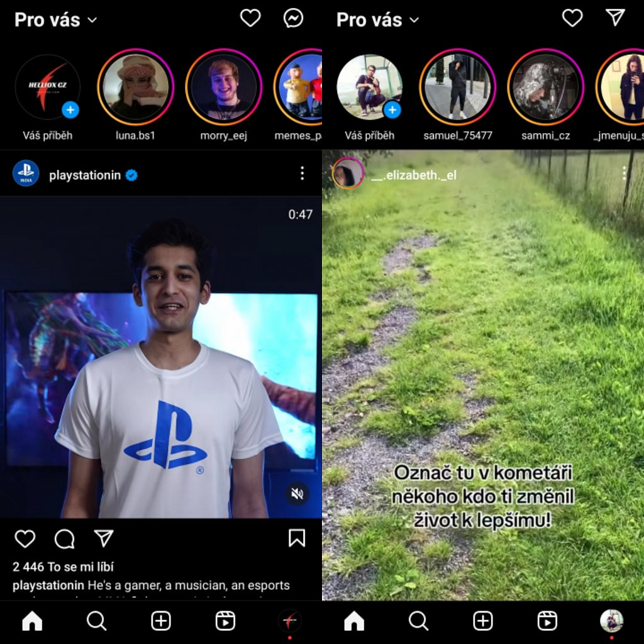Screen dimensions: 644x644
Task: Go to Home tab in right screen
Action: (354, 621)
